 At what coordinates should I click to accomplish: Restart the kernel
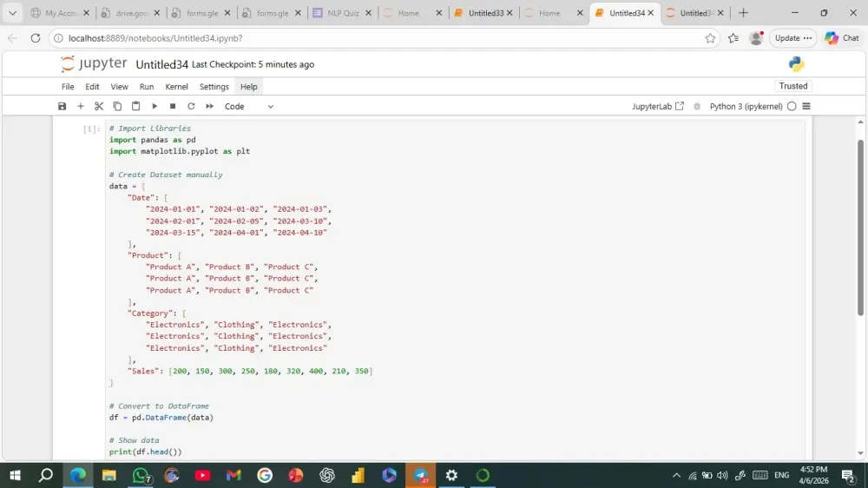coord(191,106)
